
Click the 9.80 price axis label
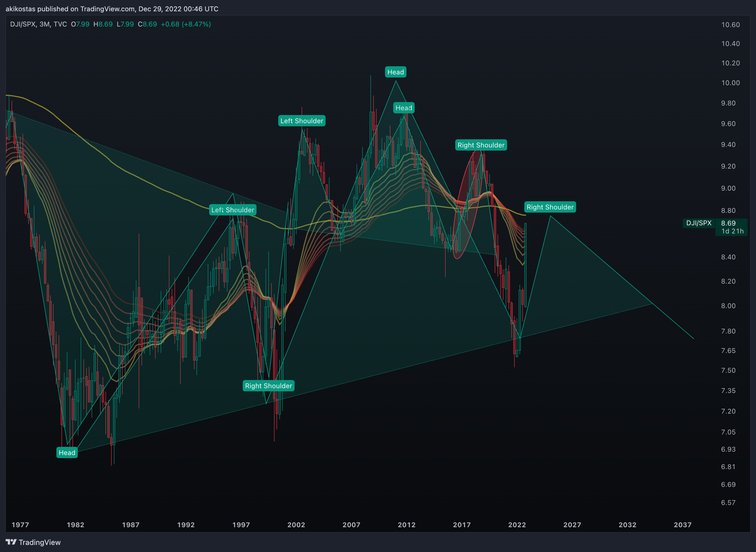click(728, 103)
